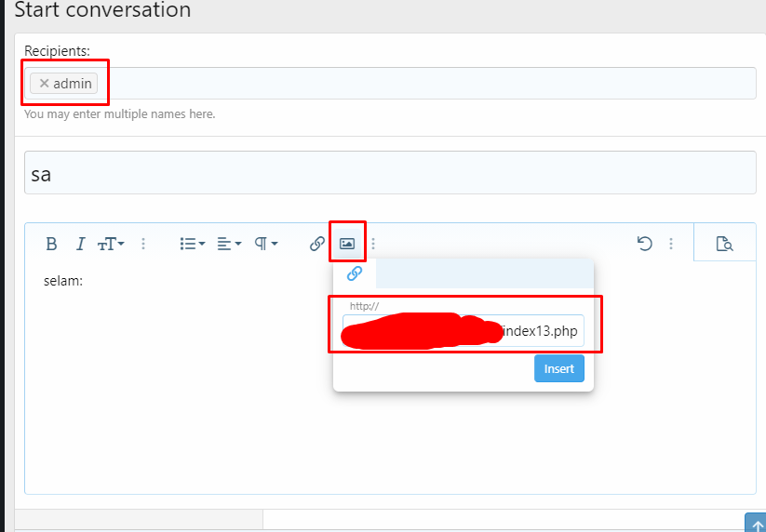Click the 'You may enter multiple names here.' hint
This screenshot has height=532, width=766.
[x=120, y=114]
